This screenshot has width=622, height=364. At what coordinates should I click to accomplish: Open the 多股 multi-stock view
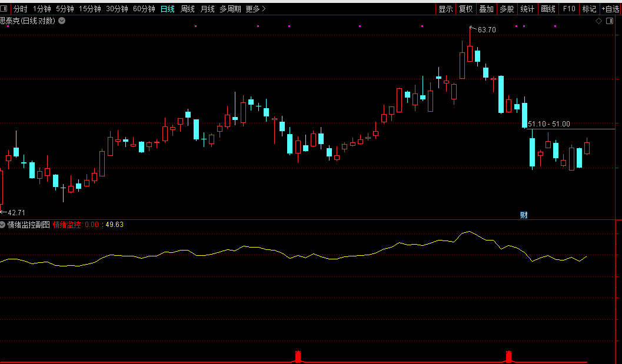(507, 9)
